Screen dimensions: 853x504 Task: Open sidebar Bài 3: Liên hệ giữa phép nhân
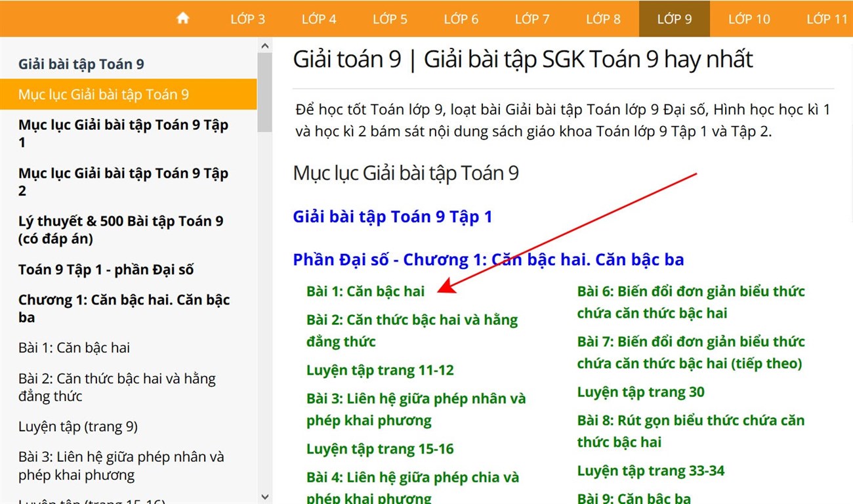(x=121, y=466)
